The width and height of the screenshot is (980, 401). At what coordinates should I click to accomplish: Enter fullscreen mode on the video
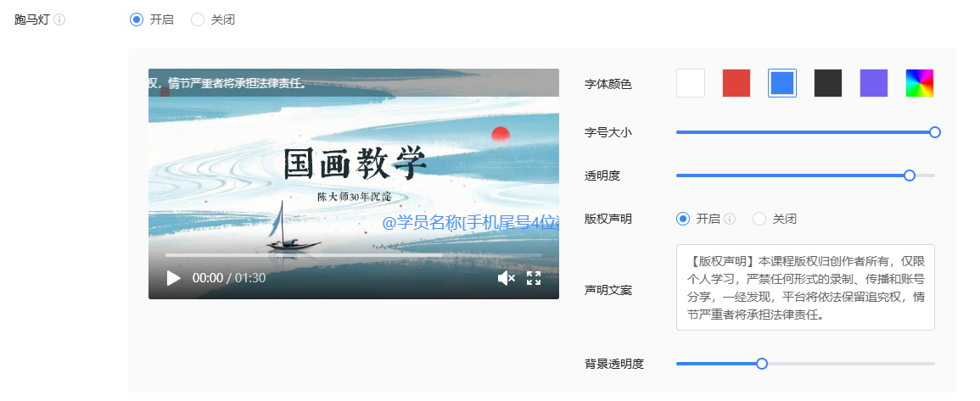(x=533, y=278)
